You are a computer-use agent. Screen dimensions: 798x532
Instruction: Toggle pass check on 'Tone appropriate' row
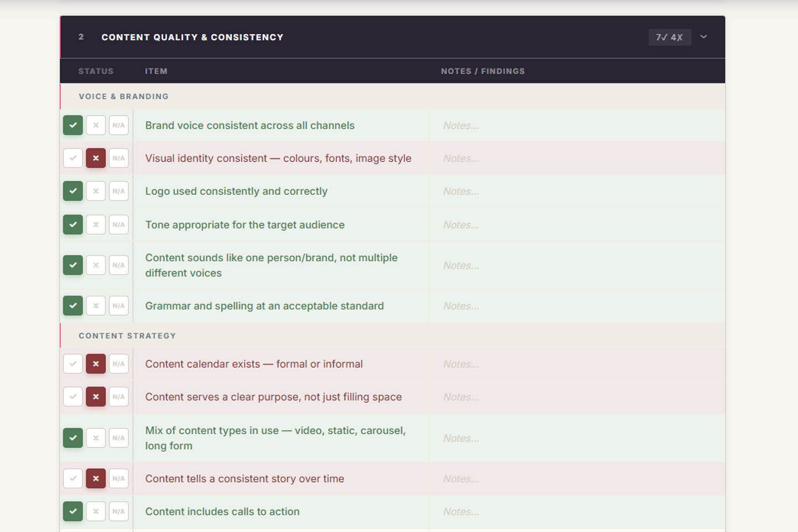(73, 224)
